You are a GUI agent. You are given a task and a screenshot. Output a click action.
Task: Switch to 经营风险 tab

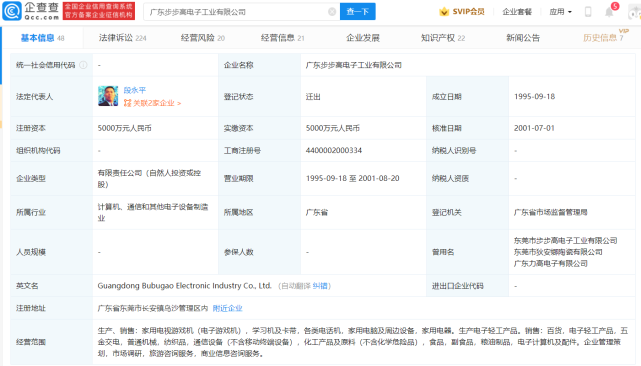pyautogui.click(x=203, y=38)
